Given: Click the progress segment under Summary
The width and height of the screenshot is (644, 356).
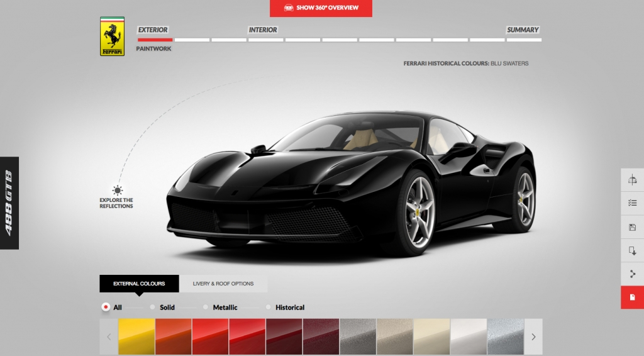Looking at the screenshot, I should pos(524,40).
